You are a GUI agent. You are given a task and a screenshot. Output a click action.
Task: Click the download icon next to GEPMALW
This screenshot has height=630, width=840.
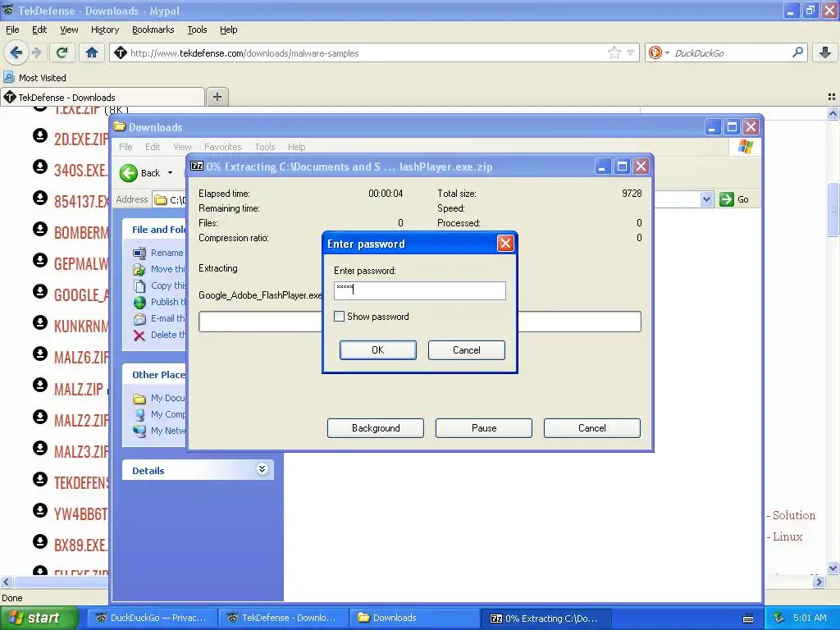tap(39, 260)
